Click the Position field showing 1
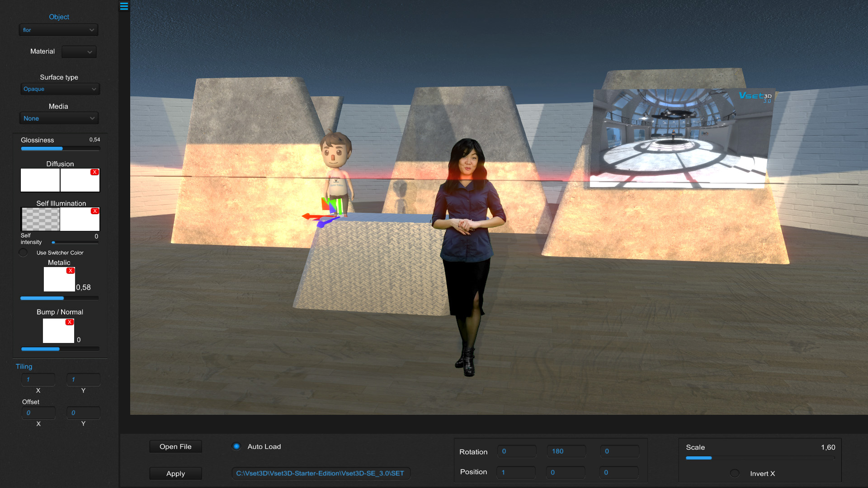This screenshot has height=488, width=868. point(516,472)
